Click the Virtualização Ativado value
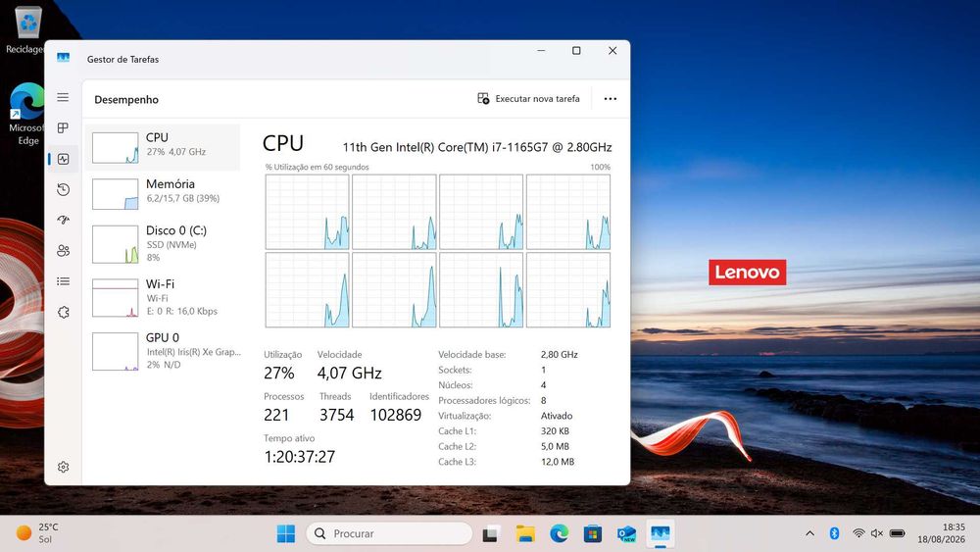 click(x=557, y=416)
